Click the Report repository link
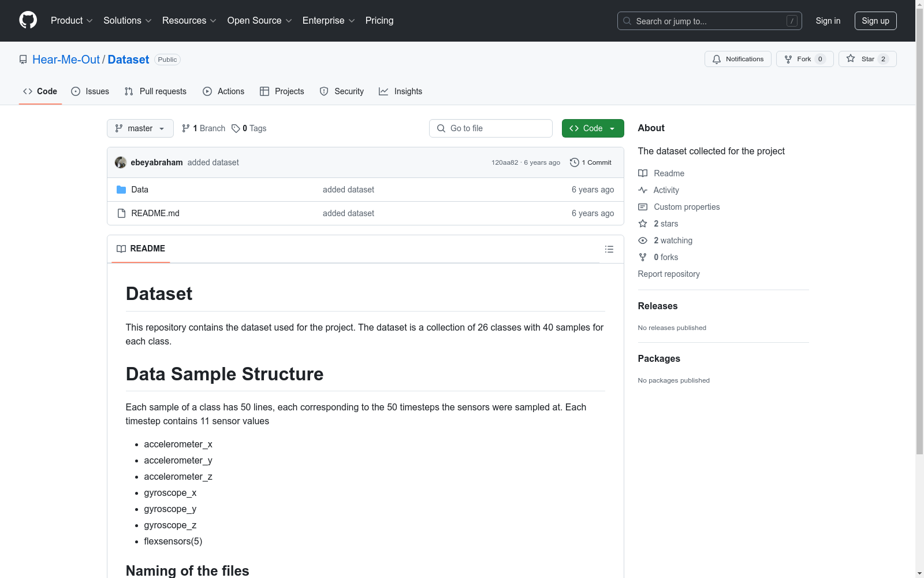924x578 pixels. tap(669, 274)
